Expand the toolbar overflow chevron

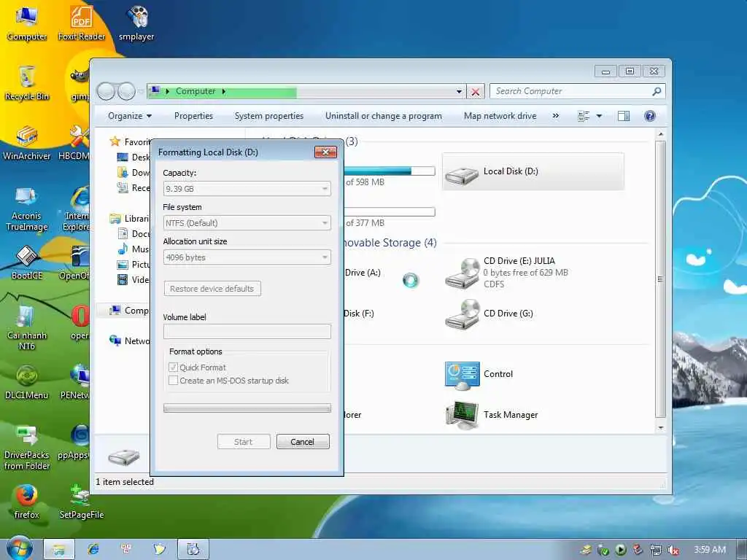pyautogui.click(x=555, y=116)
